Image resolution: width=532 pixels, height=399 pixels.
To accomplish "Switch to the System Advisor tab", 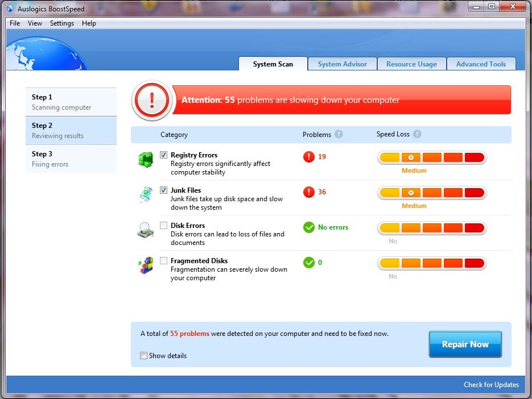I will point(342,64).
